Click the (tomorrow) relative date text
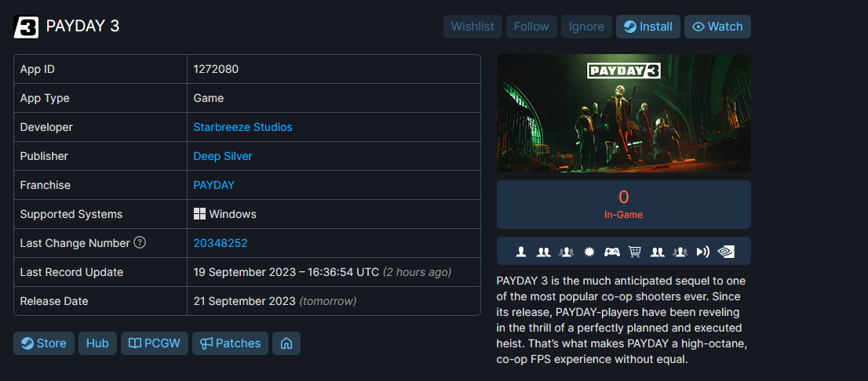 click(x=328, y=301)
